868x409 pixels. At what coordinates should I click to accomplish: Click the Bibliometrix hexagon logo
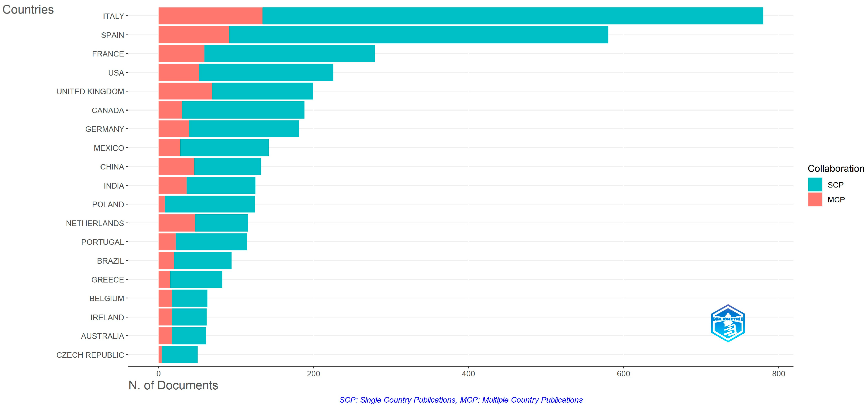pyautogui.click(x=728, y=323)
